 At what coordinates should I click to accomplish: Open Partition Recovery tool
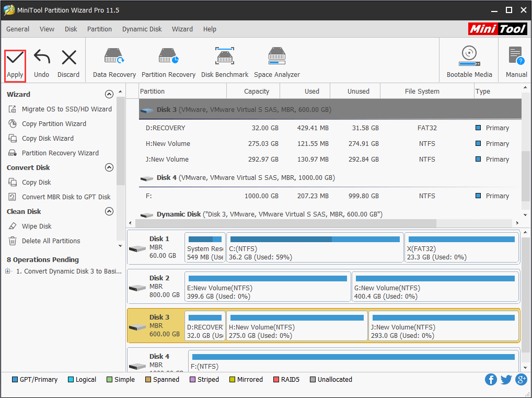point(168,63)
